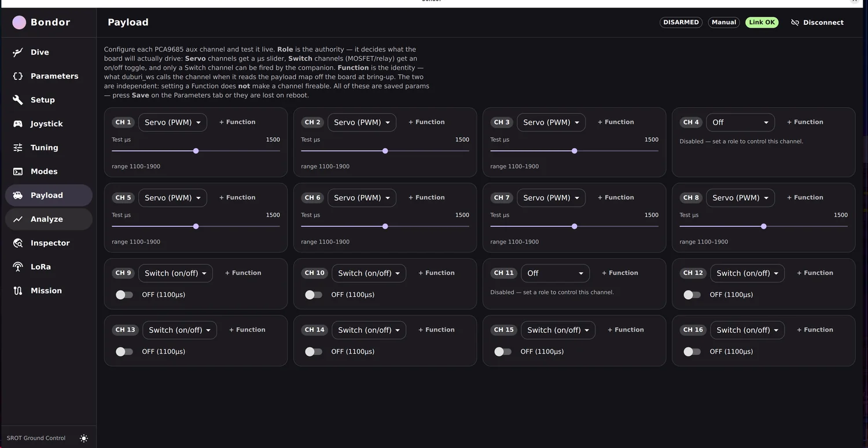
Task: Click the broken-link Disconnect icon
Action: tap(795, 23)
